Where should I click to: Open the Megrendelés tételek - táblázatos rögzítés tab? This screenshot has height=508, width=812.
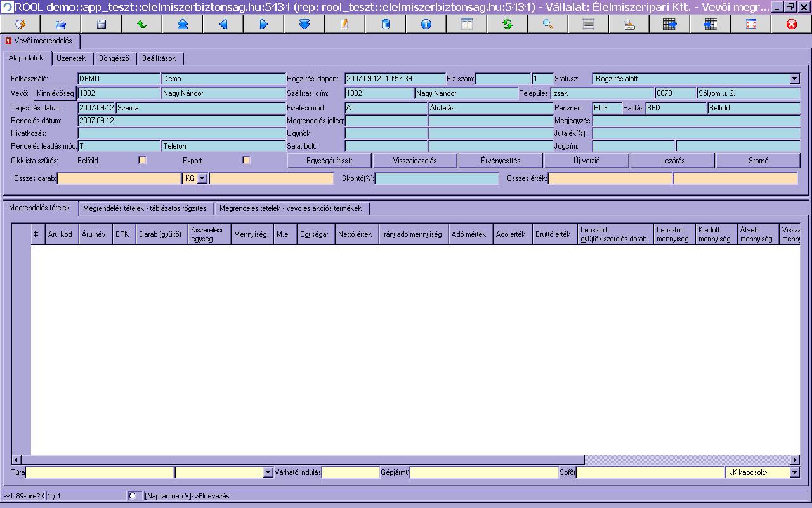tap(145, 208)
